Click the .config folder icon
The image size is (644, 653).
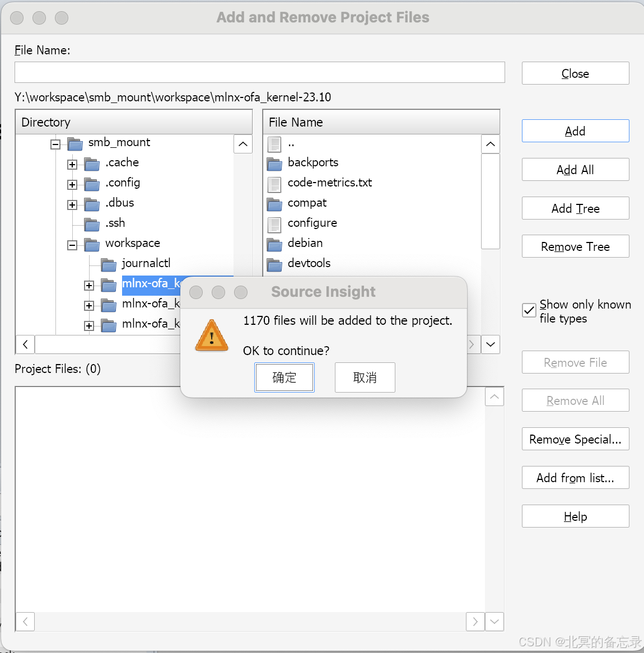[92, 184]
